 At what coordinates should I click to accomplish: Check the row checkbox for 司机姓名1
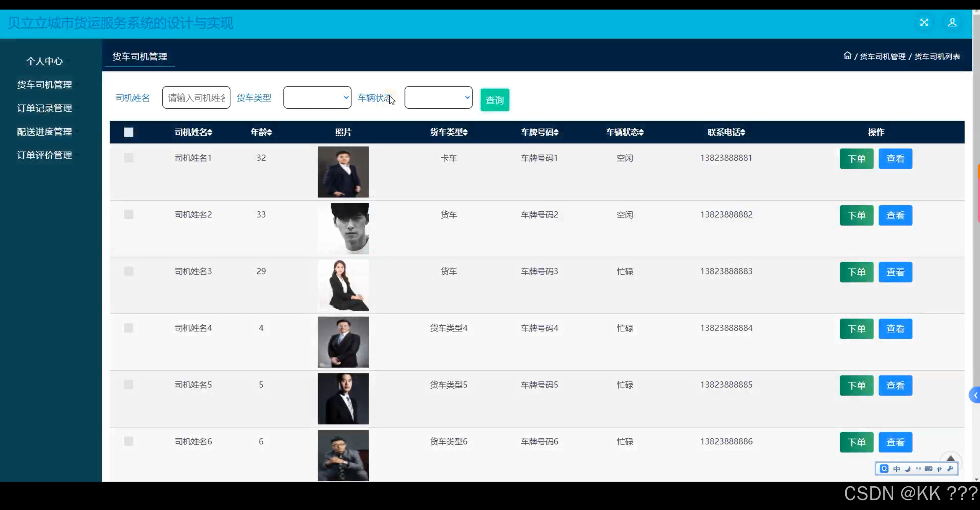tap(129, 157)
